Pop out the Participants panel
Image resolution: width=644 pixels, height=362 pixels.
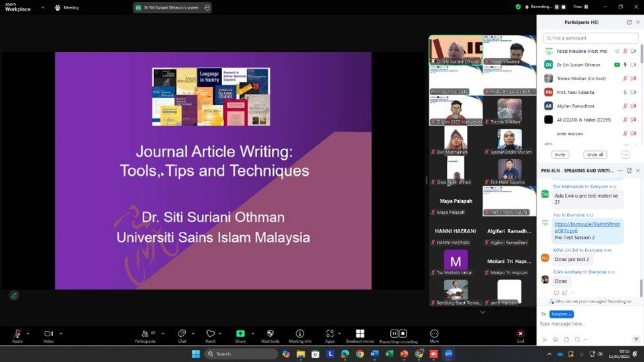click(x=629, y=22)
